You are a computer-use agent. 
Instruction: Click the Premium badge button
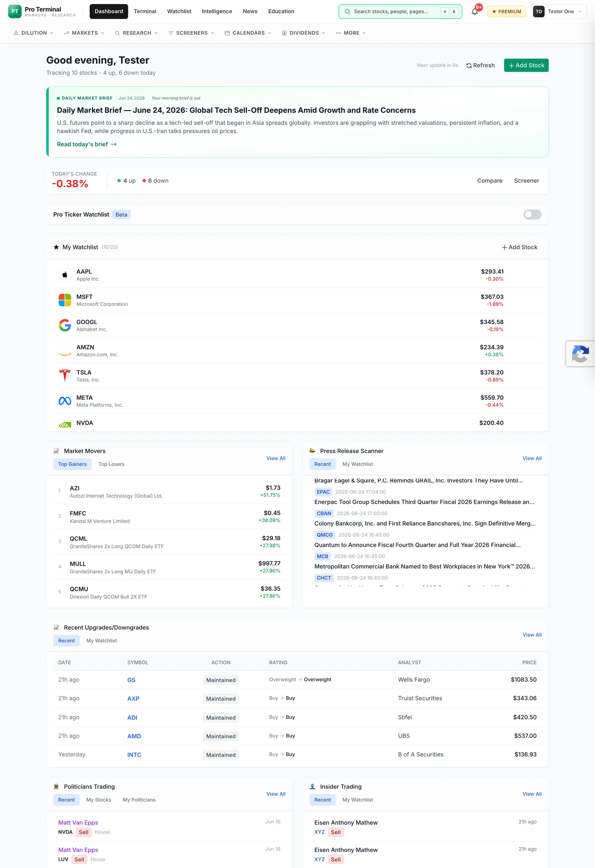pos(506,12)
